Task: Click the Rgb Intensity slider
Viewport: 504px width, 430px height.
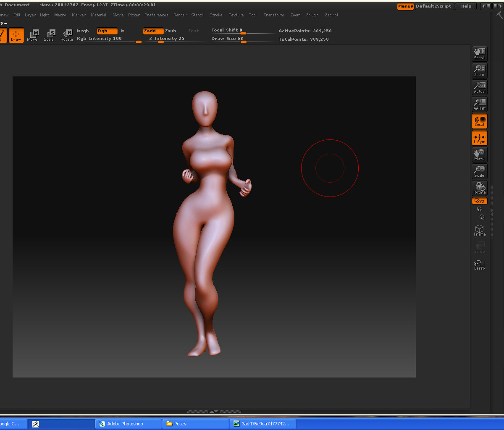Action: click(x=109, y=39)
